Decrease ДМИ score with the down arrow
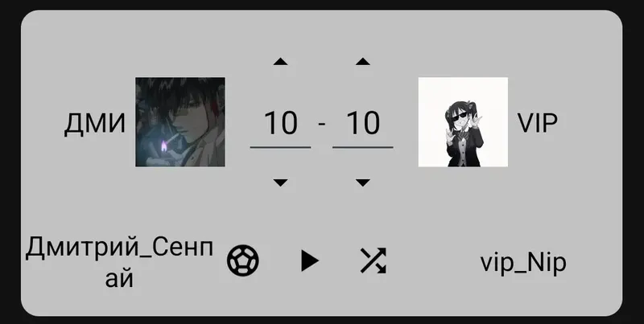644x324 pixels. click(280, 183)
